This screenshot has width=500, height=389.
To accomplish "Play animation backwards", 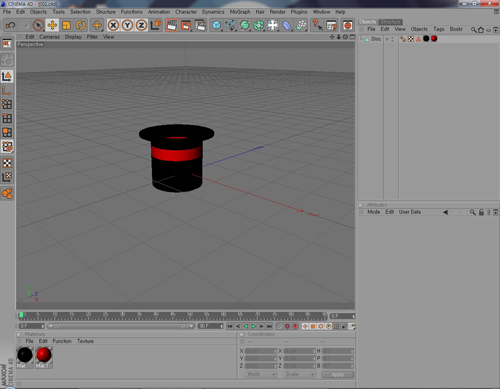I will click(246, 326).
